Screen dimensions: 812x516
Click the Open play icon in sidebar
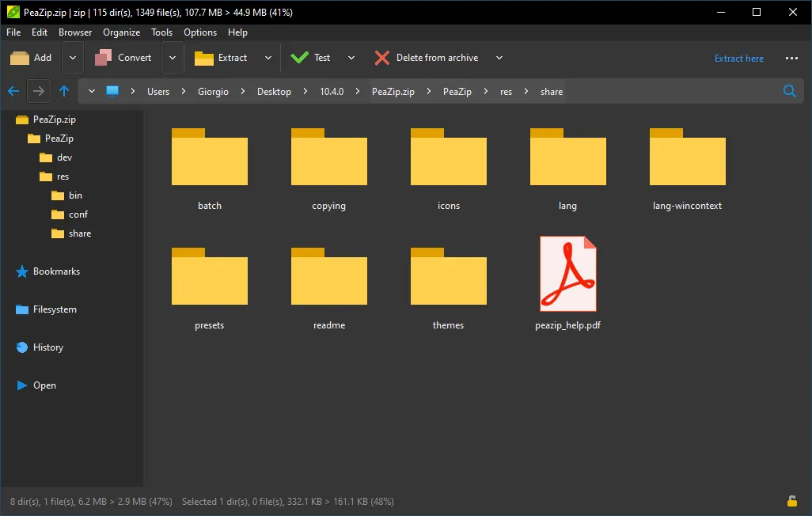click(x=22, y=385)
